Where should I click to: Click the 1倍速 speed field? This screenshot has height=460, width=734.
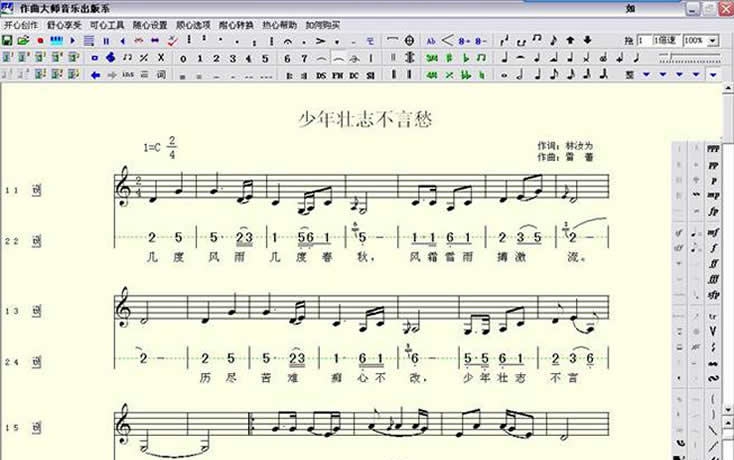point(665,41)
